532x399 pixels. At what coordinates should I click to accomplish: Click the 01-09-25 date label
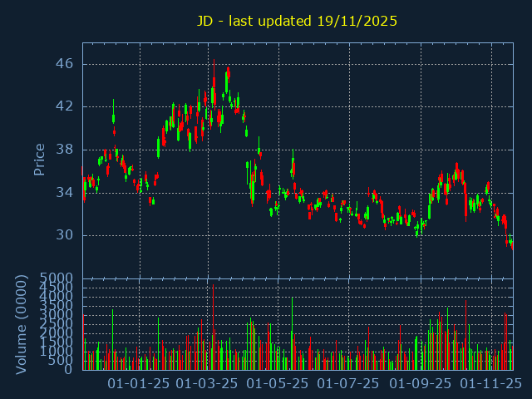[421, 384]
